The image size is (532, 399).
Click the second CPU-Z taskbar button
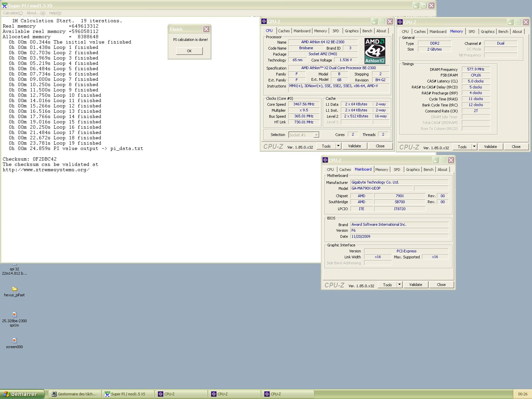pos(234,394)
